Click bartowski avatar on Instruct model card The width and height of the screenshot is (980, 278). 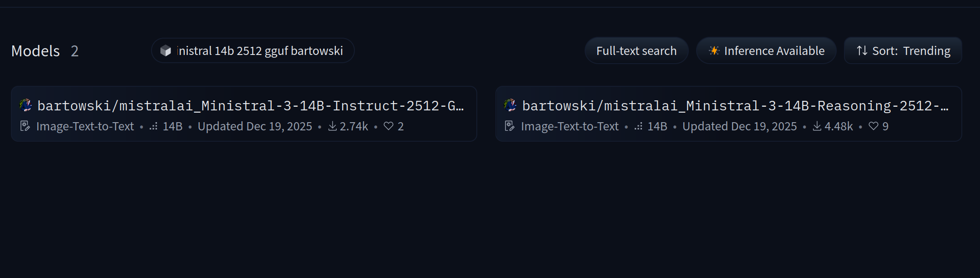point(25,105)
